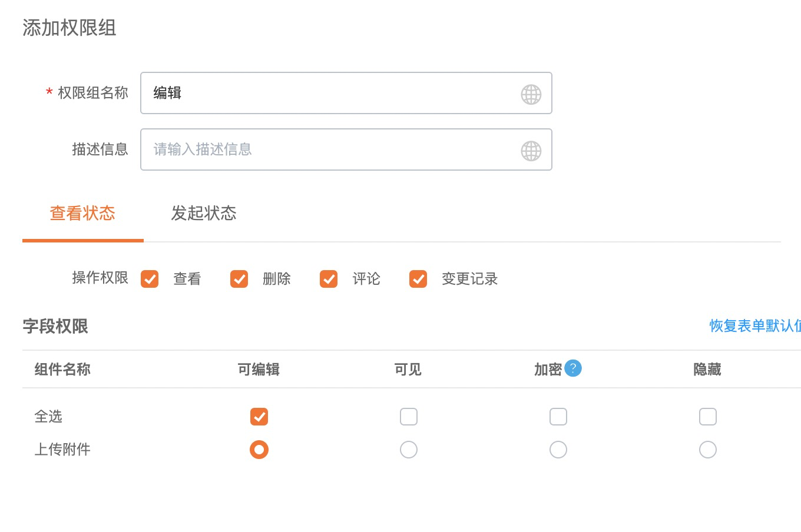This screenshot has height=532, width=801.
Task: Check 全选 box under 隐藏 column
Action: coord(708,417)
